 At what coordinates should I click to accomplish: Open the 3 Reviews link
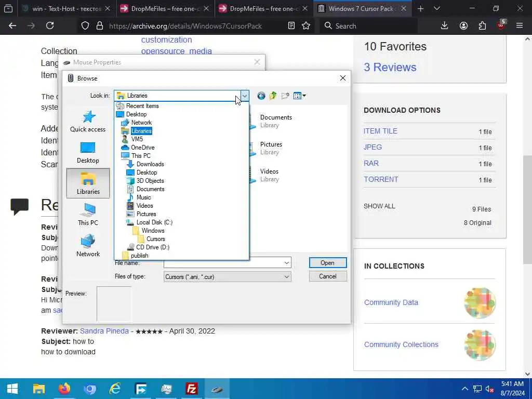pos(390,67)
